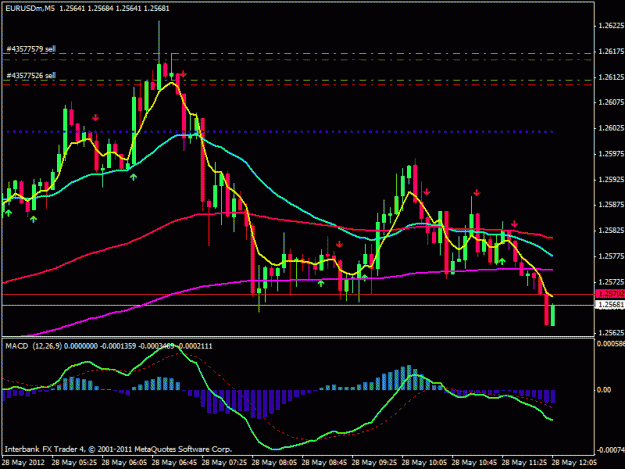
Task: Click the 1.26175 price axis label
Action: coord(611,51)
